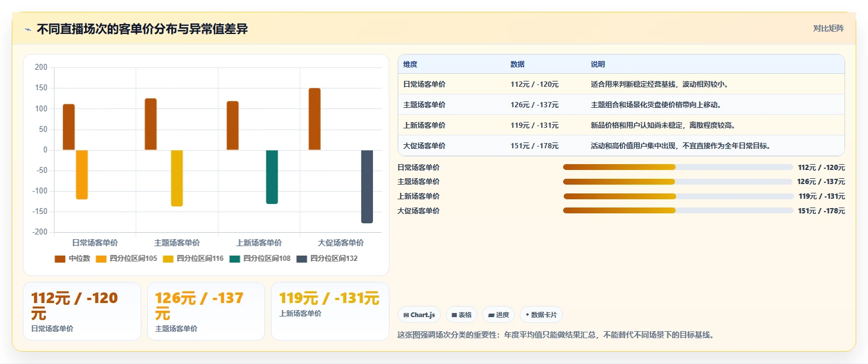The image size is (868, 364).
Task: Toggle the 四分位区间132 legend item
Action: [x=327, y=258]
